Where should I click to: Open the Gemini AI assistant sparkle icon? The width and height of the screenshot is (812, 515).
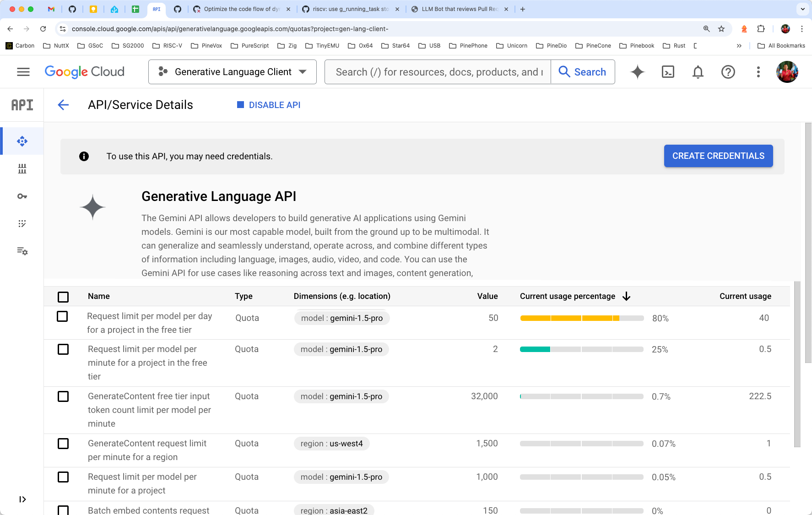point(637,72)
